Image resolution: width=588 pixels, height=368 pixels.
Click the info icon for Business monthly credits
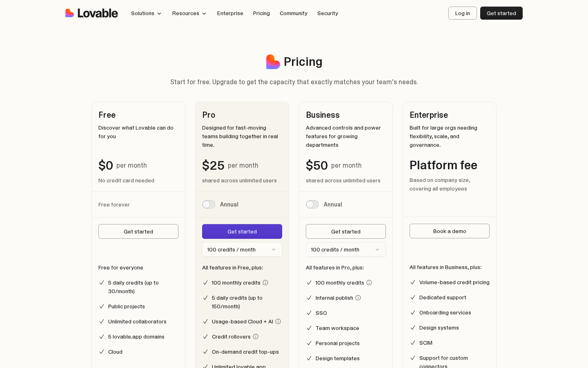tap(369, 283)
